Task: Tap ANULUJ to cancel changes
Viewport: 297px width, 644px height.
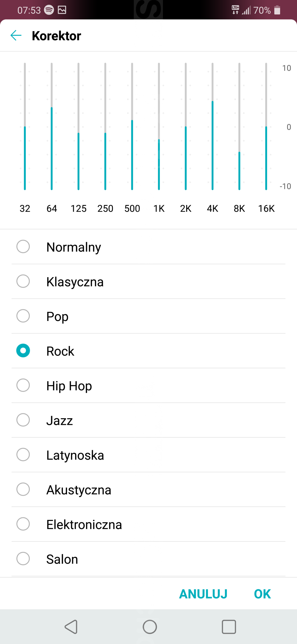Action: pyautogui.click(x=203, y=594)
